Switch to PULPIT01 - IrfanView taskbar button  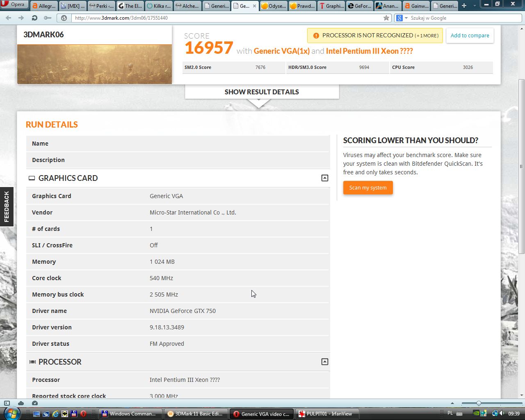[327, 414]
